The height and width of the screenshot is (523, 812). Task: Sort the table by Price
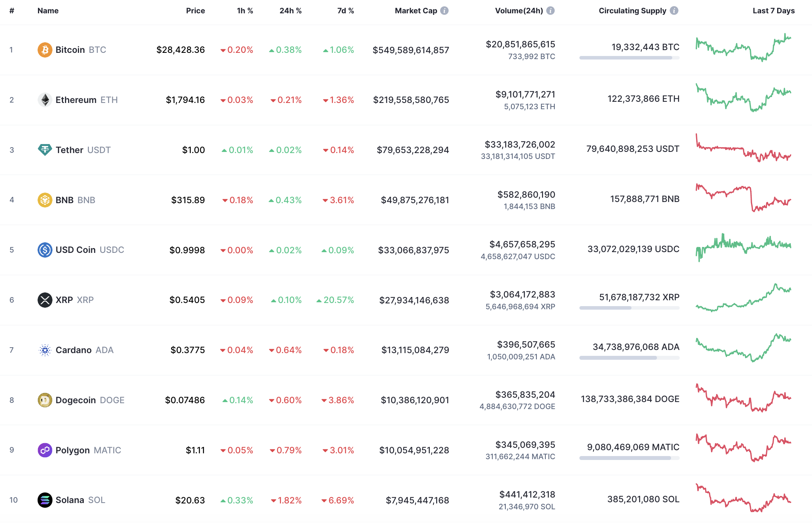(195, 11)
